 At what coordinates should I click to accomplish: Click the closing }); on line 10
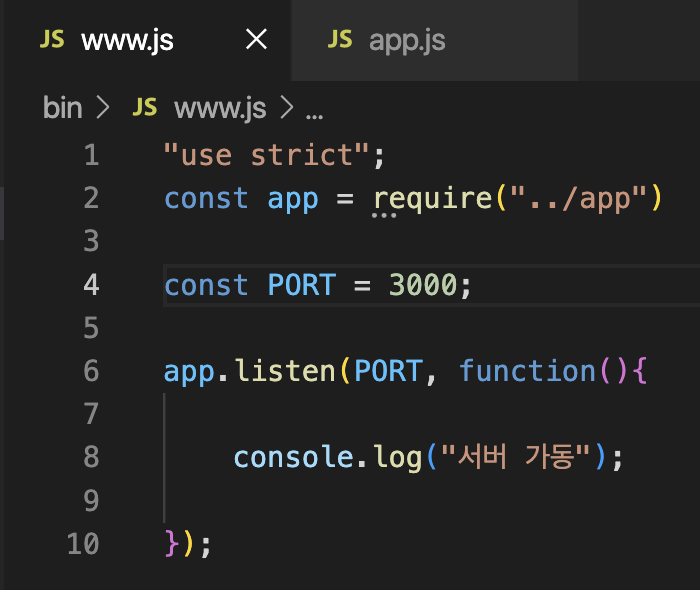coord(188,544)
